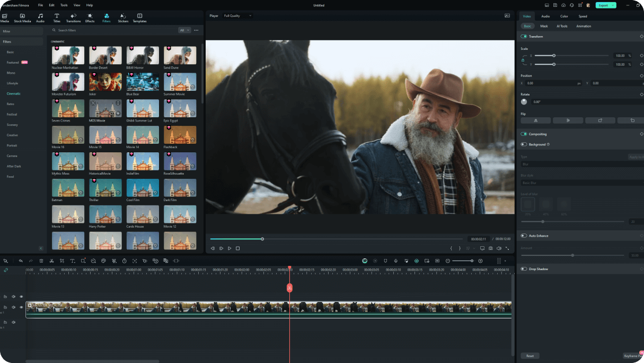This screenshot has height=363, width=644.
Task: Click the cloud upload icon in title bar
Action: coord(563,5)
